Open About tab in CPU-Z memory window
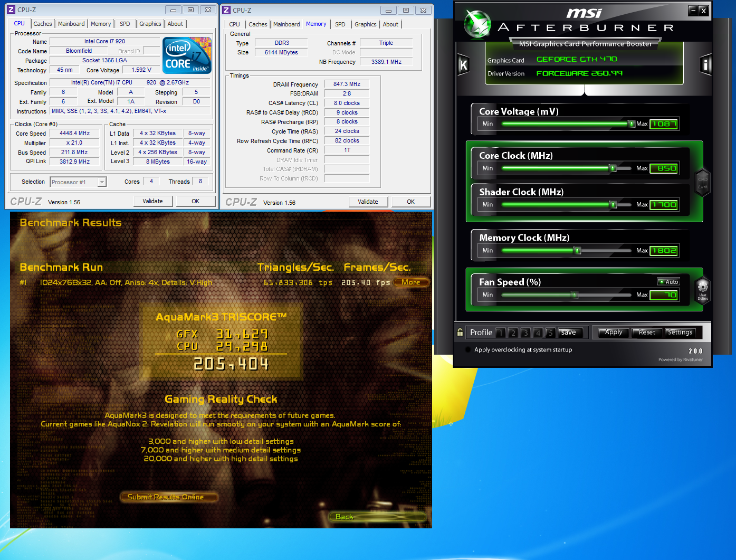 [390, 24]
